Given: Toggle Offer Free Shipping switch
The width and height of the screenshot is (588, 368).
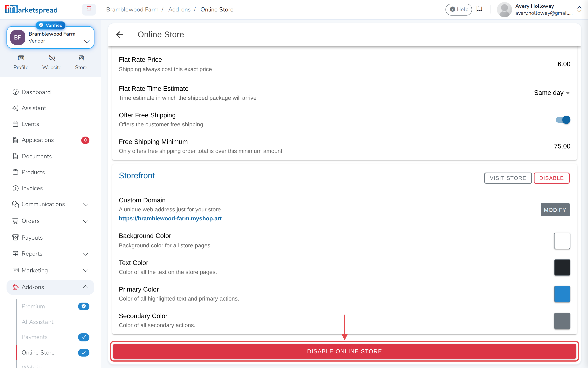Looking at the screenshot, I should pyautogui.click(x=563, y=120).
